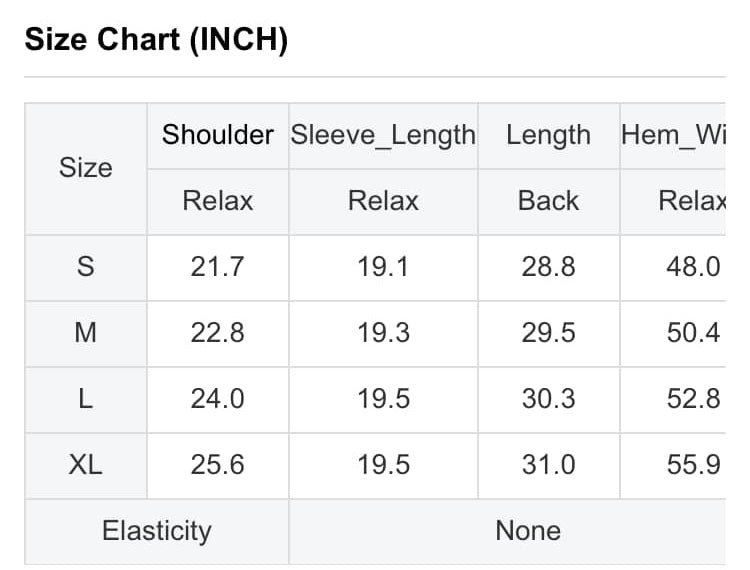Select back length value 30.3 for L
Image resolution: width=750 pixels, height=570 pixels.
(x=549, y=400)
